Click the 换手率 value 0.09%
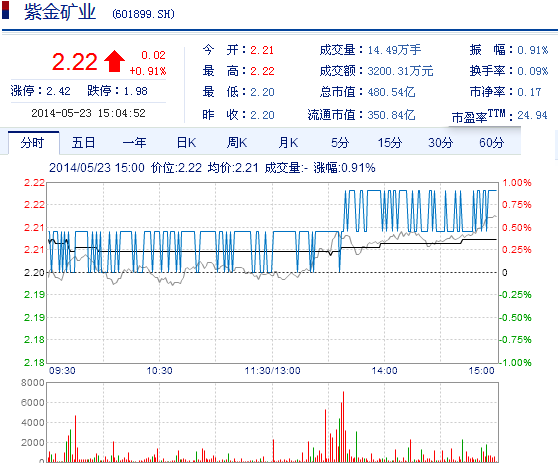558x463 pixels. 532,71
